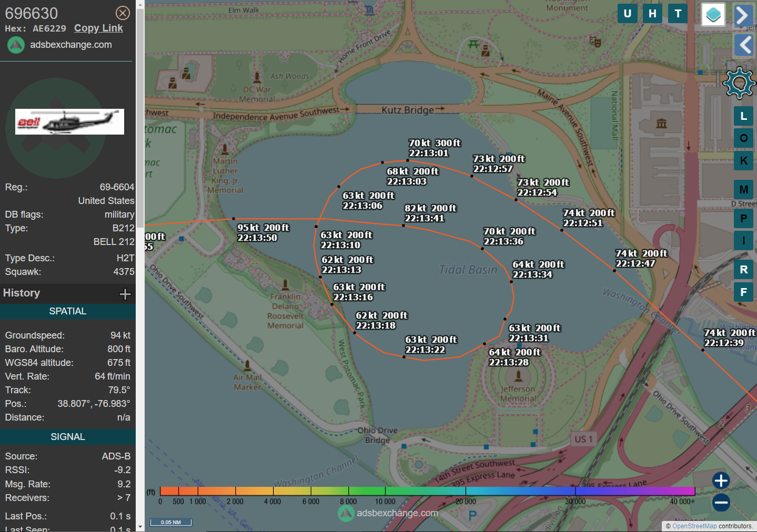The height and width of the screenshot is (532, 757).
Task: Click the Copy Link link
Action: (98, 28)
